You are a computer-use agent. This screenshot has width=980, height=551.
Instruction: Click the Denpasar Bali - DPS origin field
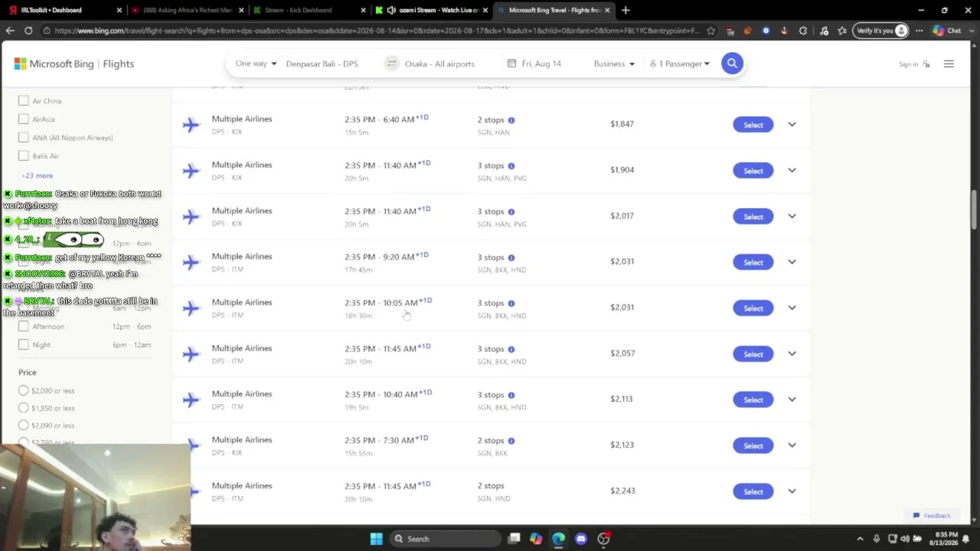[322, 64]
